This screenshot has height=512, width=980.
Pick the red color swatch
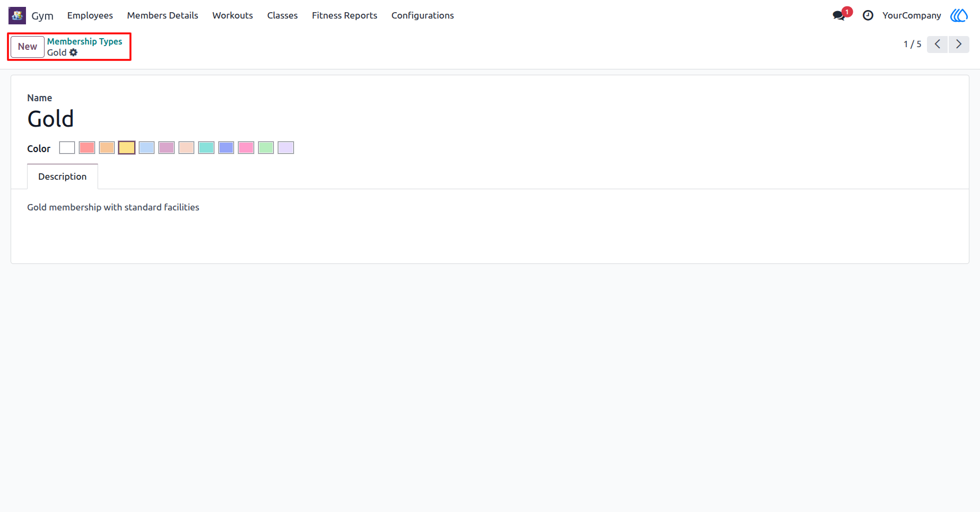coord(87,148)
